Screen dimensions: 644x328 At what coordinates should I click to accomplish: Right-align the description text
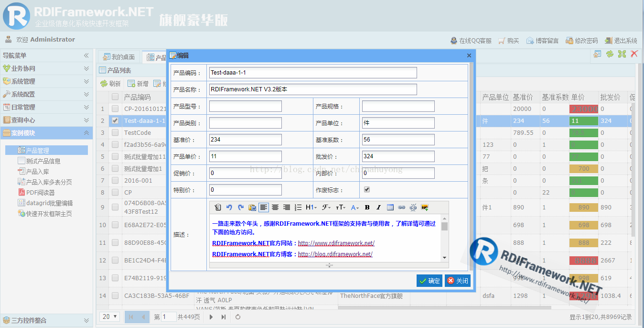point(287,207)
